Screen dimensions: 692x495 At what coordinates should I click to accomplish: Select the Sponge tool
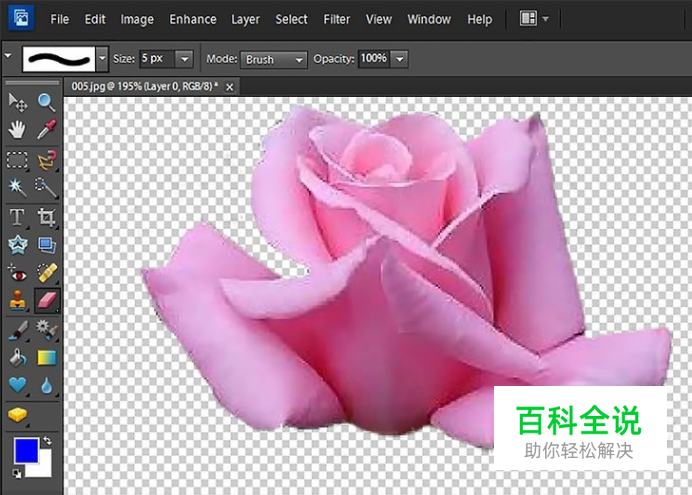(18, 416)
